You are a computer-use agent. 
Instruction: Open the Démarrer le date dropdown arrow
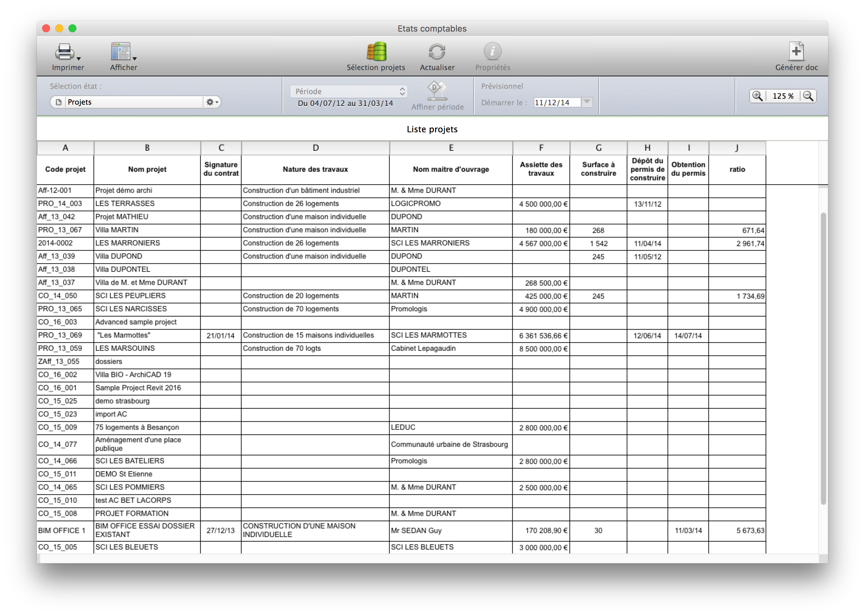pyautogui.click(x=587, y=102)
